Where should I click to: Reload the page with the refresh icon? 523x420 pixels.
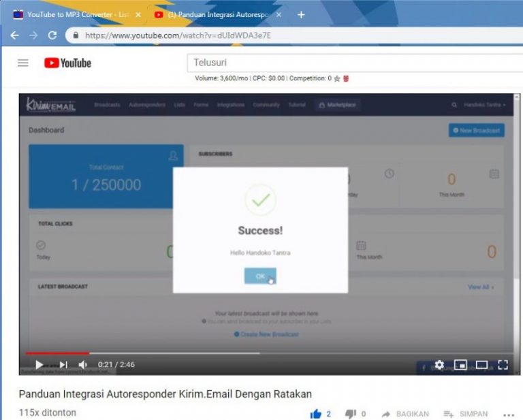click(52, 35)
